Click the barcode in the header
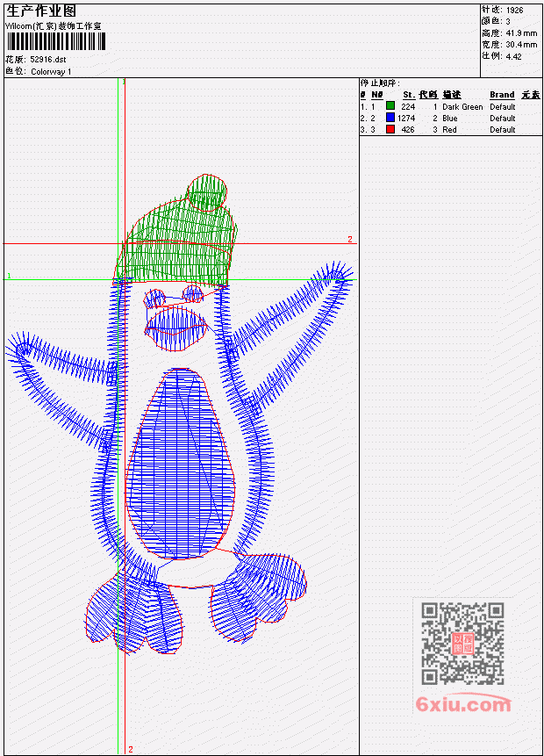This screenshot has height=756, width=544. tap(56, 42)
